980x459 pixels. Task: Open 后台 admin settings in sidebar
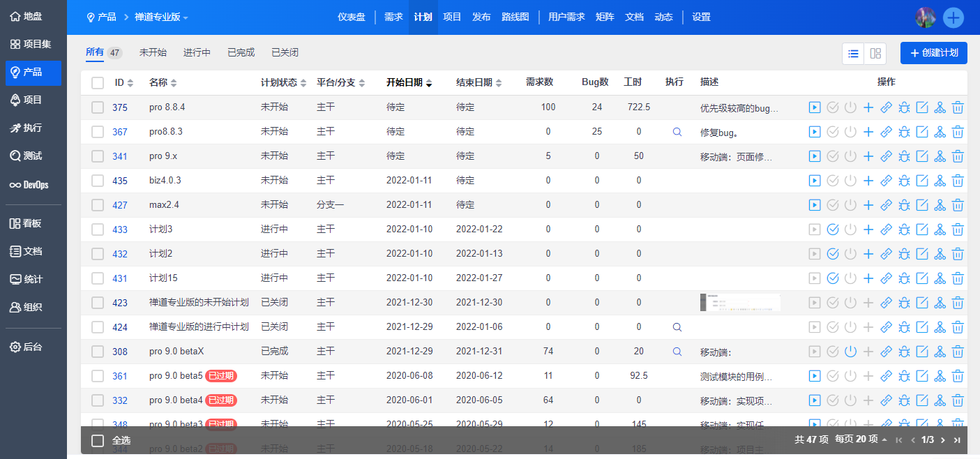(x=33, y=347)
